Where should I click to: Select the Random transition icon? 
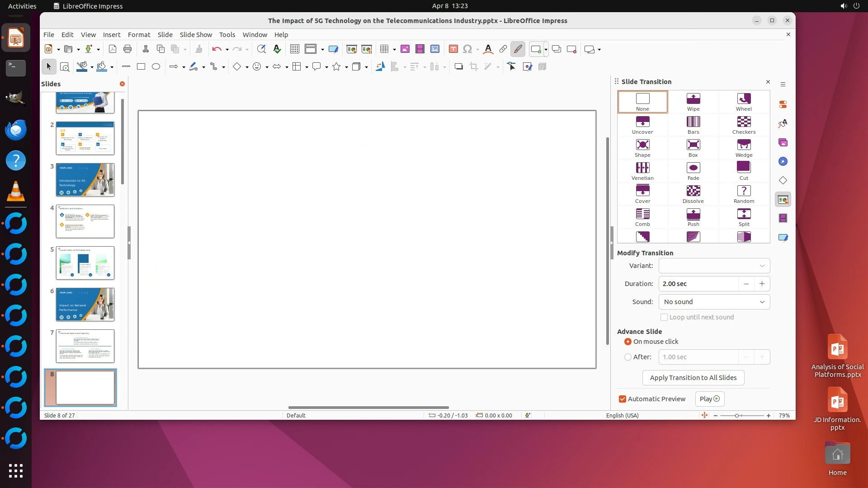click(x=744, y=194)
